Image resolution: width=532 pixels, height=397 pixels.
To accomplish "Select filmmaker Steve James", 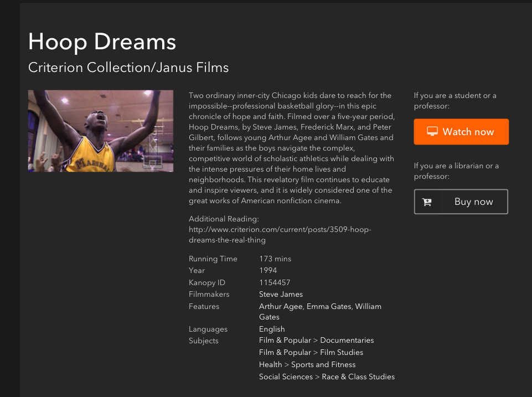I will point(281,294).
